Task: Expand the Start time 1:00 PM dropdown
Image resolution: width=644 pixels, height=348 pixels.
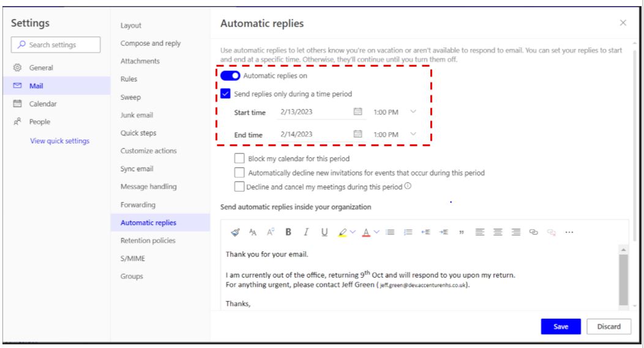Action: pyautogui.click(x=413, y=112)
